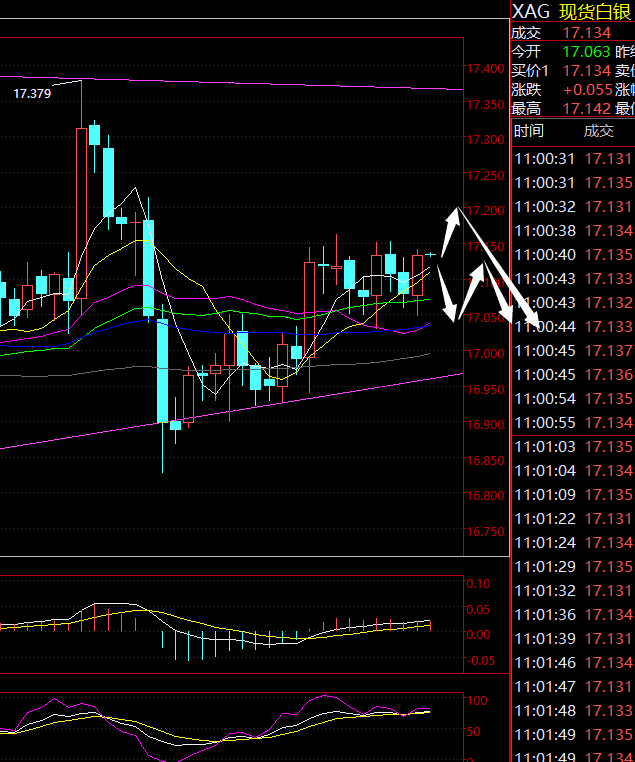Select the 11:00:32 tick row time
This screenshot has width=635, height=762.
544,207
